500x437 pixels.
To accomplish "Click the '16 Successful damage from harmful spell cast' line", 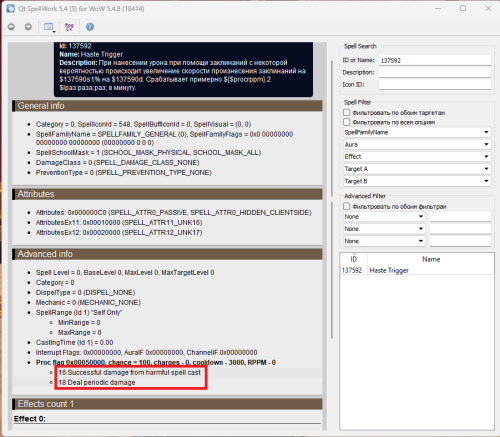I will (x=130, y=372).
